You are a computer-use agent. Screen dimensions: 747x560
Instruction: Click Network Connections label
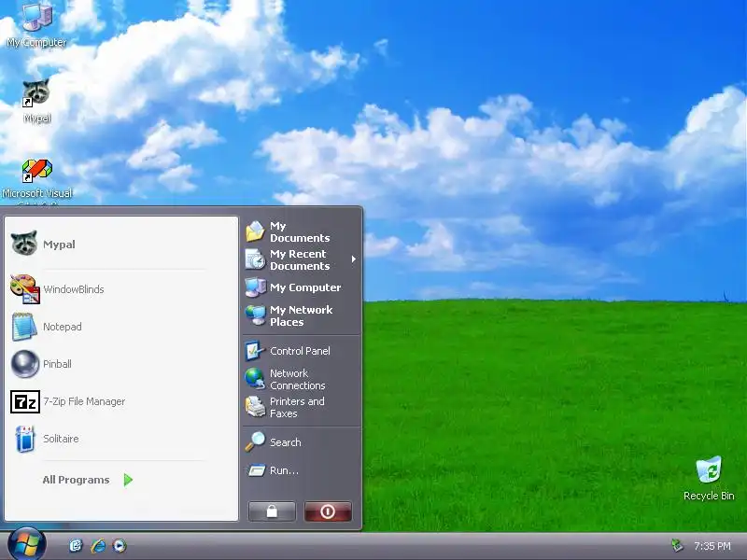tap(298, 379)
